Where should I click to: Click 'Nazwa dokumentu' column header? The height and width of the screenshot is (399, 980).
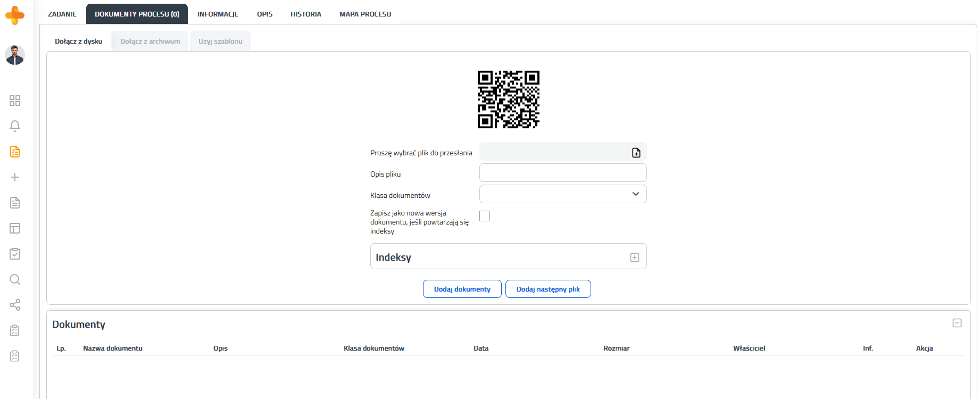pyautogui.click(x=113, y=348)
